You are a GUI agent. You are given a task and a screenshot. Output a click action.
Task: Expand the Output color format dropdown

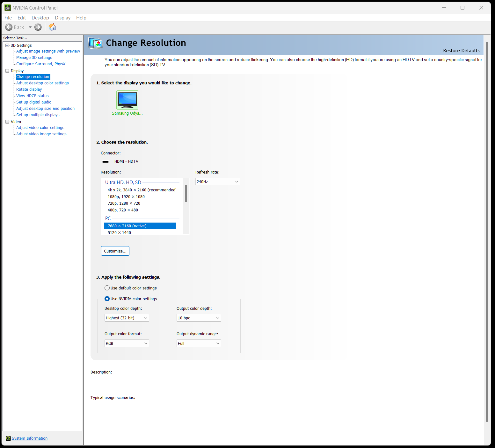[x=127, y=343]
